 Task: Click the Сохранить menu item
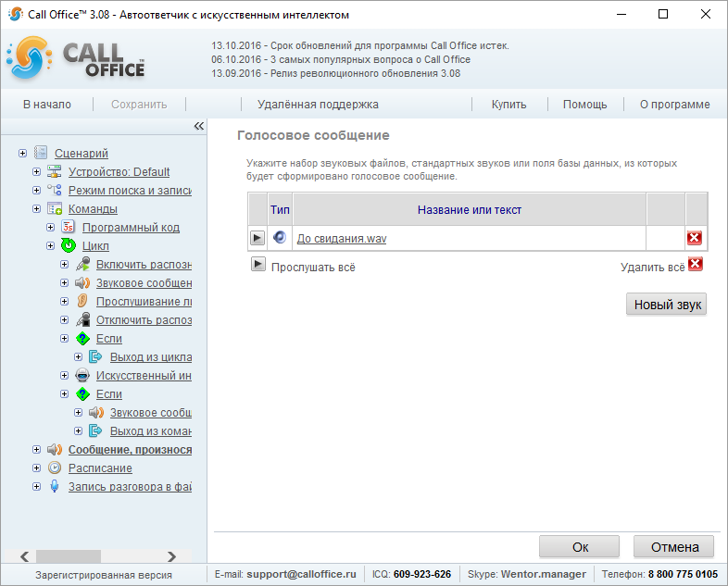tap(139, 105)
